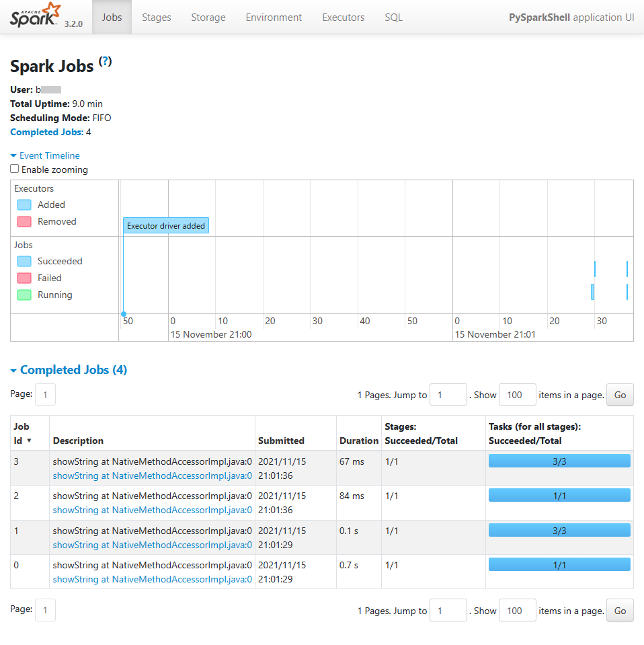The image size is (644, 645).
Task: Open the PySparkShell application UI link
Action: point(571,17)
